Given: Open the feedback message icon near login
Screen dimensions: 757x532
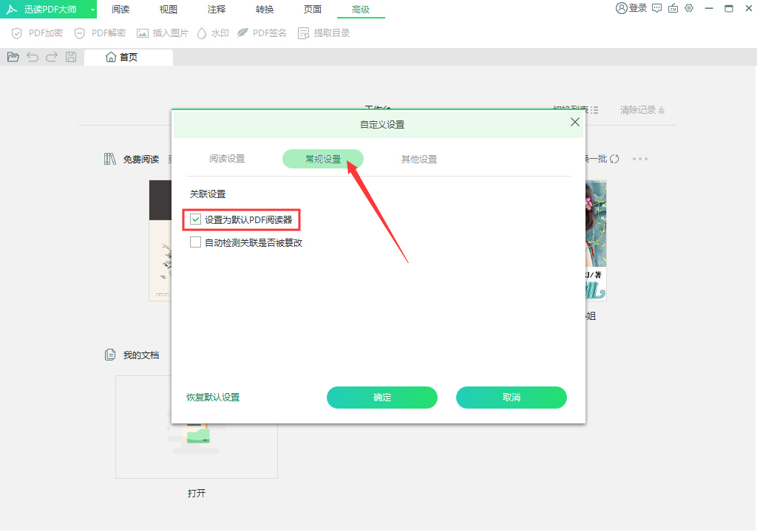Looking at the screenshot, I should coord(656,8).
